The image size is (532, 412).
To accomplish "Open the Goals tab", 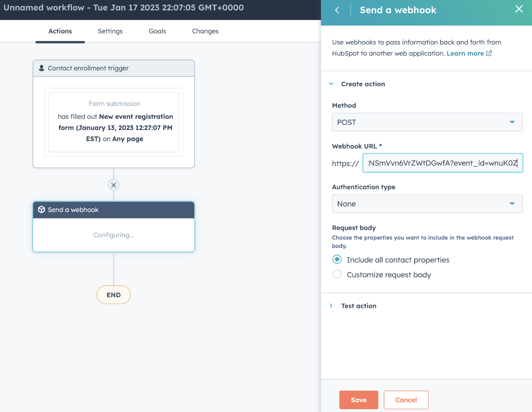I will coord(157,31).
